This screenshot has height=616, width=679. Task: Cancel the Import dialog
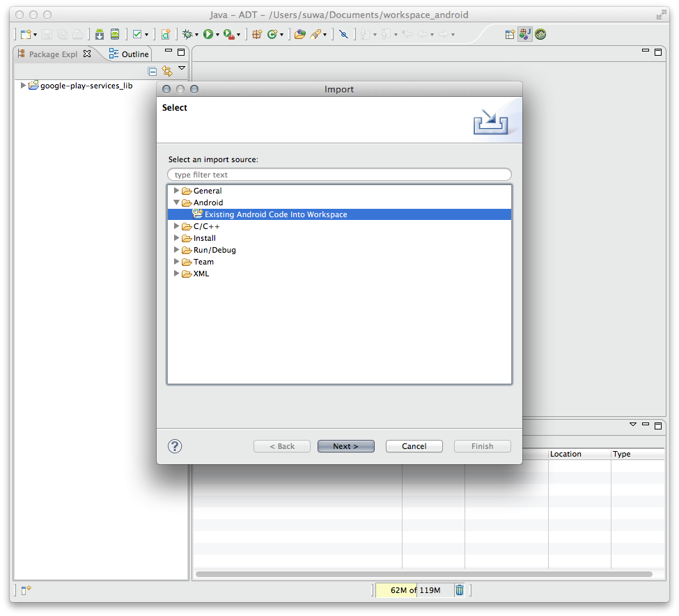click(414, 446)
